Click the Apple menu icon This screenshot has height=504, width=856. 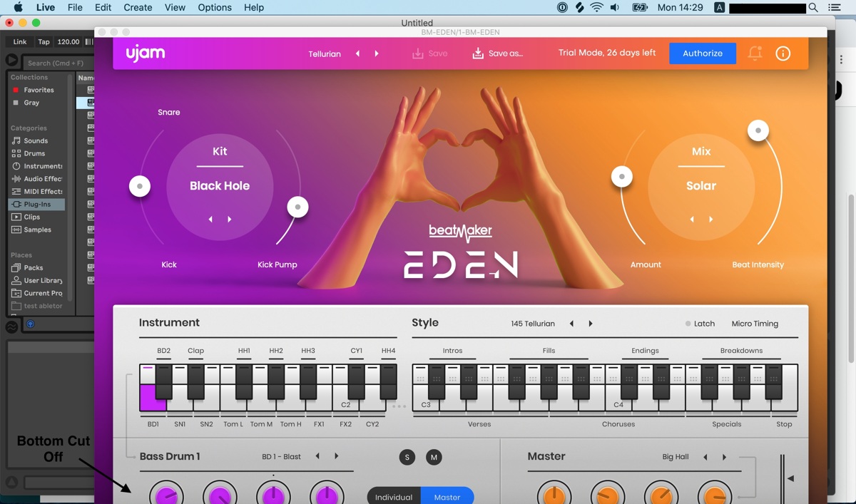click(x=17, y=7)
